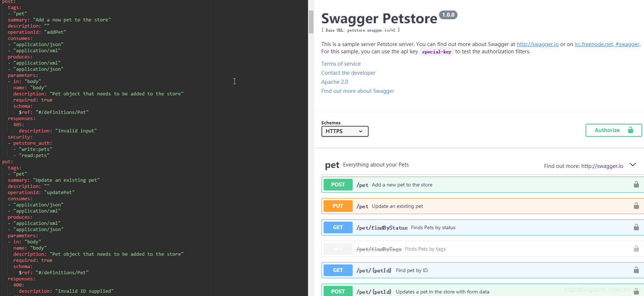Click lock icon on Find pet by ID row
The width and height of the screenshot is (644, 296).
(636, 270)
